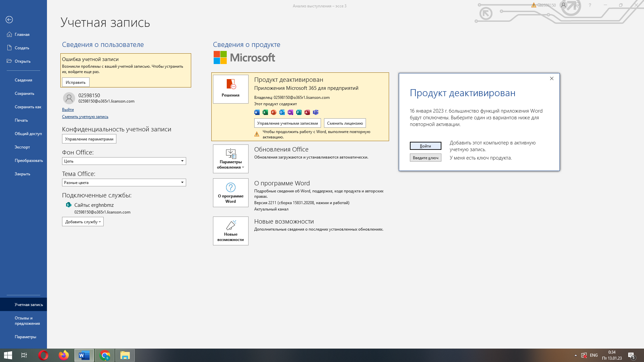Open the notification center icon
Viewport: 644px width, 362px height.
tap(632, 355)
